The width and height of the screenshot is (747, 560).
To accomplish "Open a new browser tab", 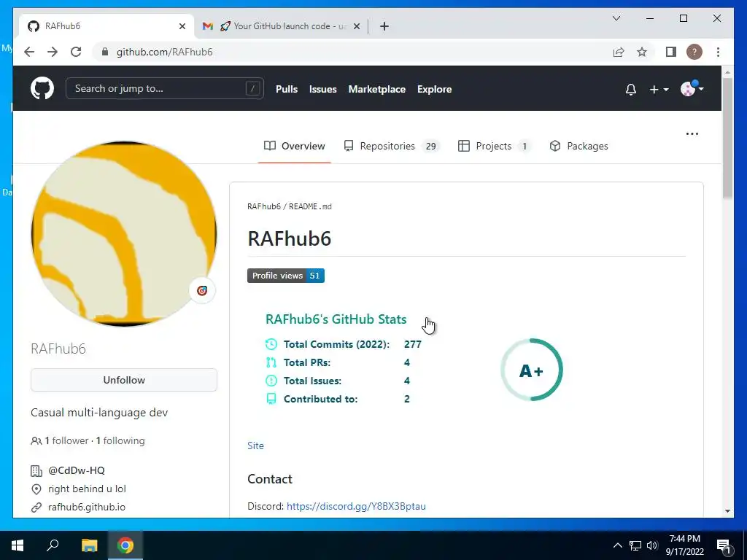I will click(x=384, y=26).
